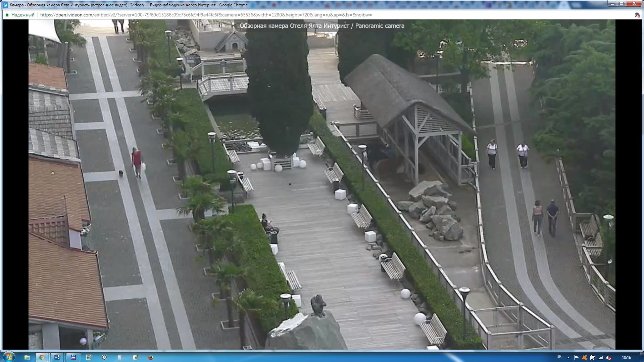Open the Calculator taskbar icon

point(120,357)
